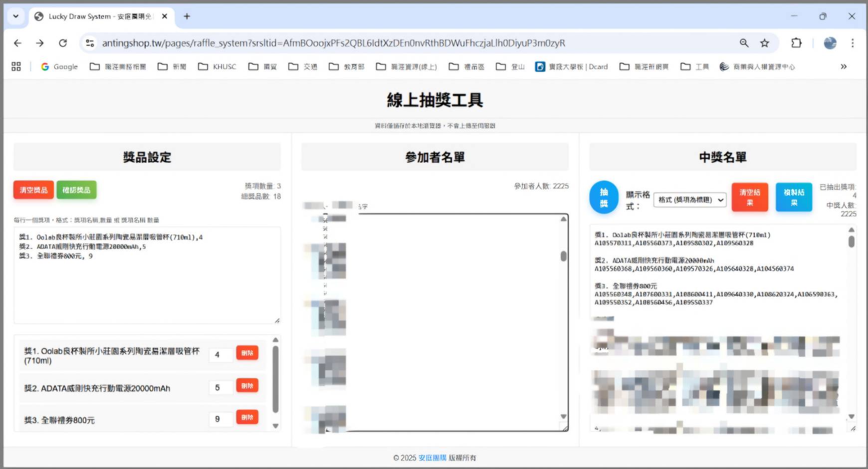Open the KHUSC bookmark folder

217,67
